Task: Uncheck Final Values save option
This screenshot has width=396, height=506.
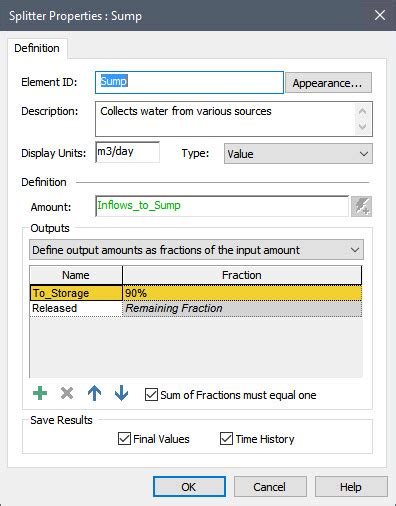Action: tap(124, 439)
